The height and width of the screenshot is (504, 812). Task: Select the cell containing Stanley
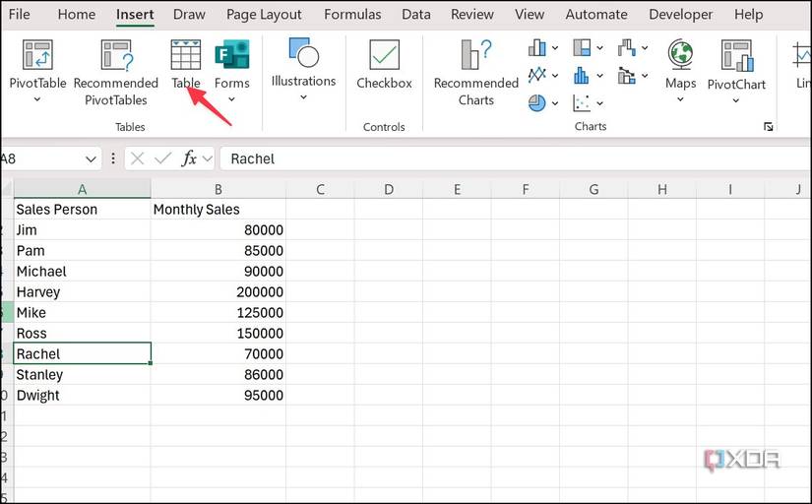click(x=82, y=374)
